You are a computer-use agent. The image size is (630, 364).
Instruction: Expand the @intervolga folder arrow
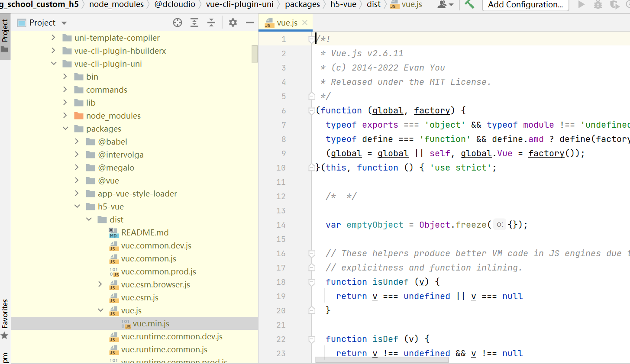77,155
